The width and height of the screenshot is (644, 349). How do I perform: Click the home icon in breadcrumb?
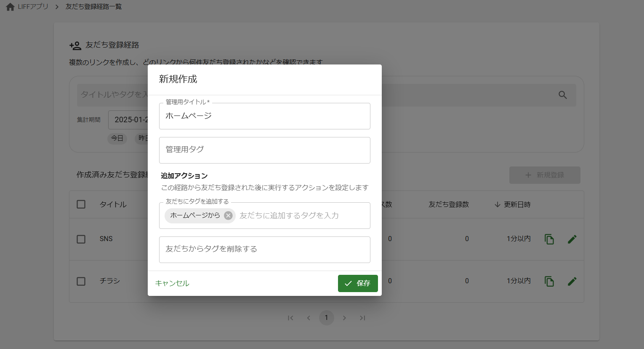pos(10,7)
